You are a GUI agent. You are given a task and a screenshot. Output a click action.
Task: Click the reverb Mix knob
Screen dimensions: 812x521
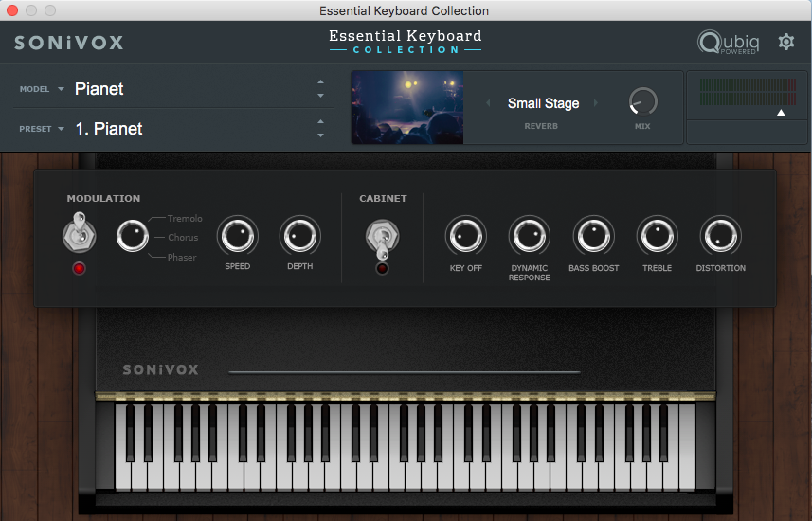[x=642, y=101]
